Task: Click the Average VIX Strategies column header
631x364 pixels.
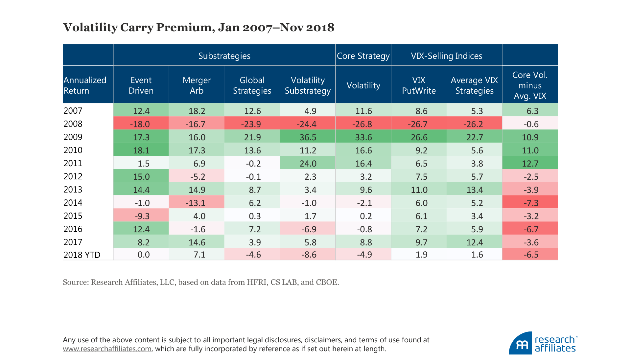Action: (474, 85)
